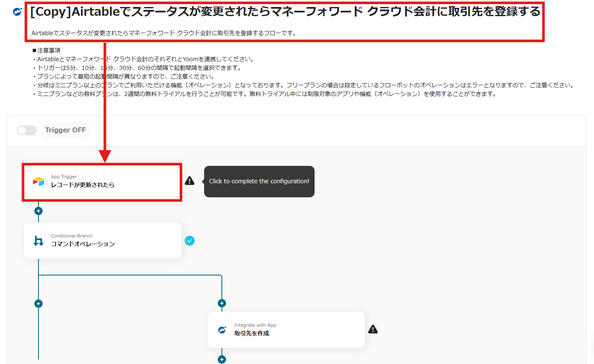The width and height of the screenshot is (594, 364).
Task: Open the 取引先を作成 integration step
Action: [286, 330]
